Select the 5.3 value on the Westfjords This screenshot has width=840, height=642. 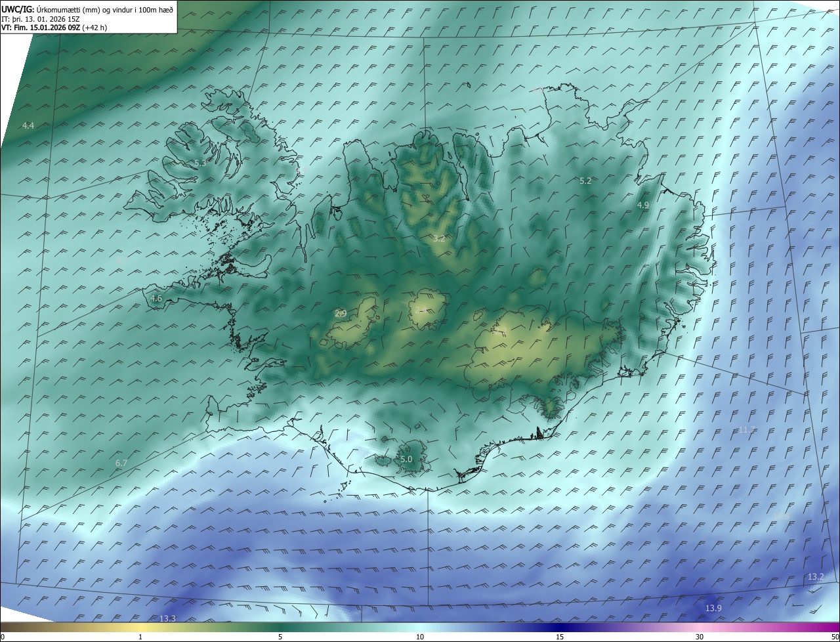[x=200, y=163]
